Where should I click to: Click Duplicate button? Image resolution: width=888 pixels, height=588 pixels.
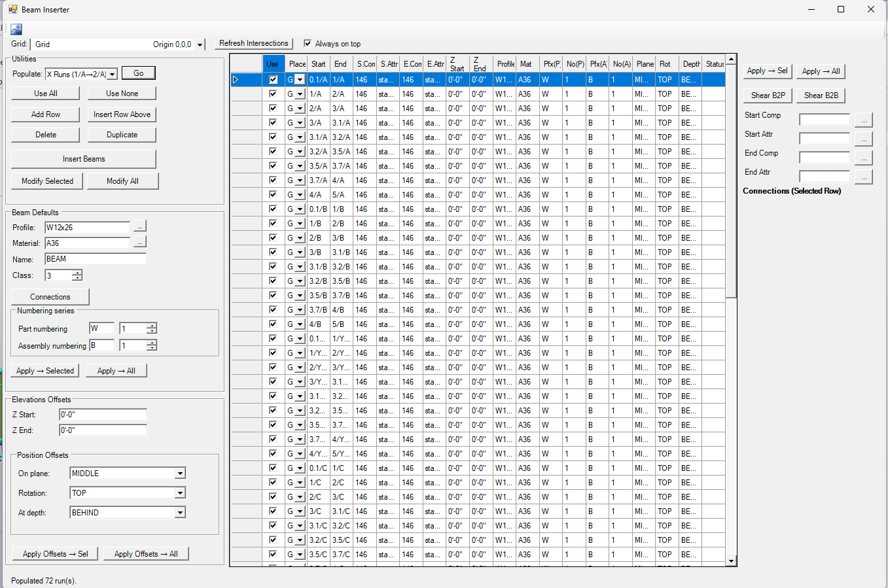pos(122,135)
